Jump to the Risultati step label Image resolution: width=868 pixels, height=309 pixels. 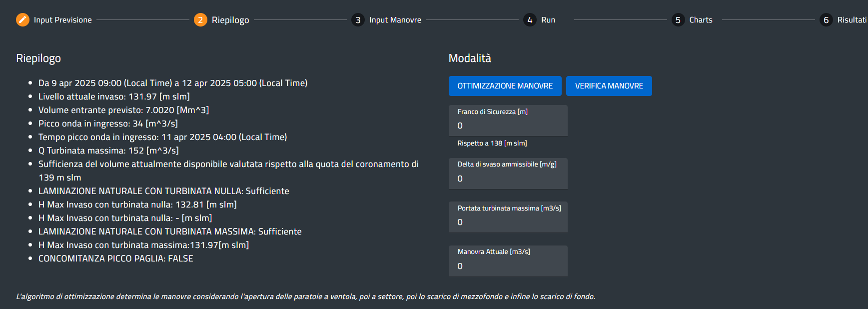tap(852, 20)
